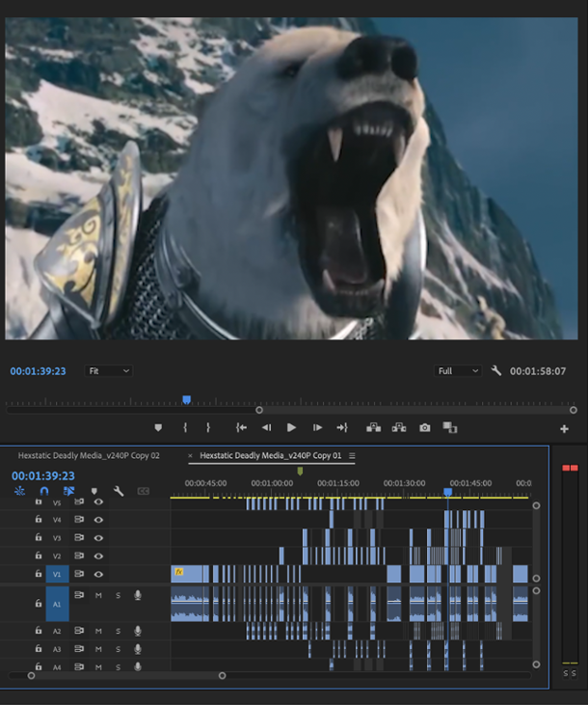Toggle lock on track V1

pos(39,574)
